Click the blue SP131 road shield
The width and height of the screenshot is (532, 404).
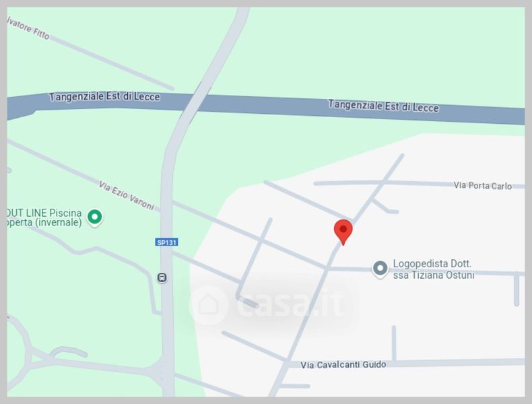[166, 242]
